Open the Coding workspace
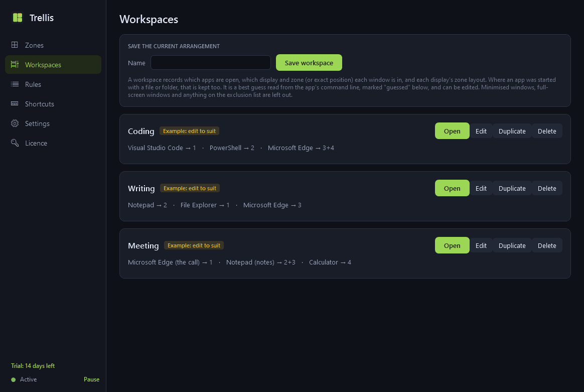This screenshot has width=584, height=392. click(452, 131)
